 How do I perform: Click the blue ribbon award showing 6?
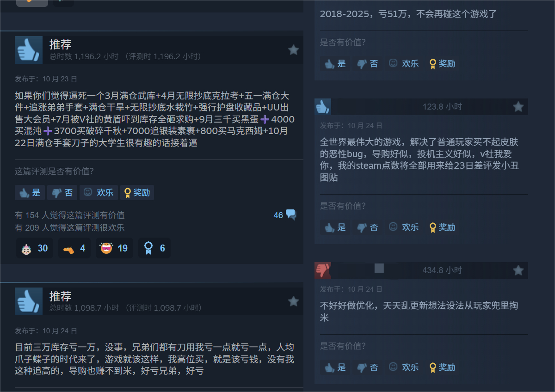point(154,248)
